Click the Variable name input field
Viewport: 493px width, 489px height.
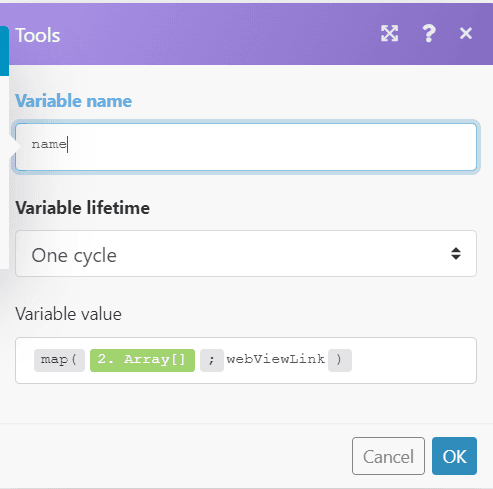coord(246,147)
